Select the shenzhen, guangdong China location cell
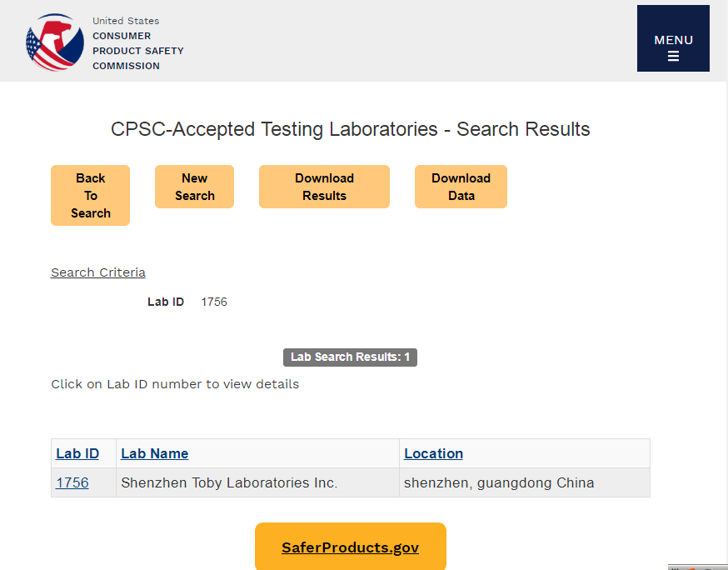Screen dimensions: 728x570 pyautogui.click(x=499, y=482)
